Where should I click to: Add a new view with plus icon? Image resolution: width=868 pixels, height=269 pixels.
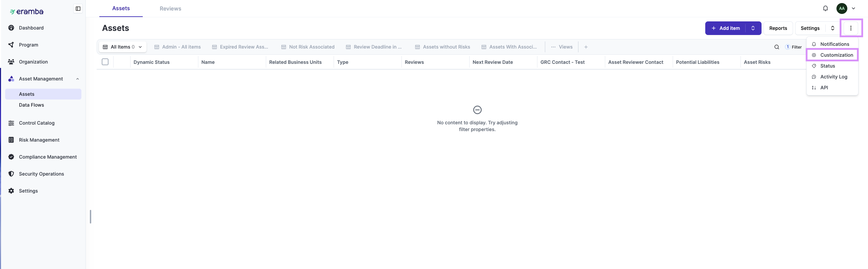coord(586,47)
